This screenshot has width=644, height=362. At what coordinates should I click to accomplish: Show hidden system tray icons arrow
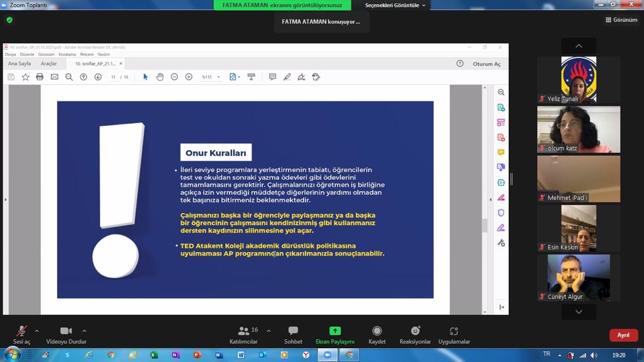click(559, 355)
